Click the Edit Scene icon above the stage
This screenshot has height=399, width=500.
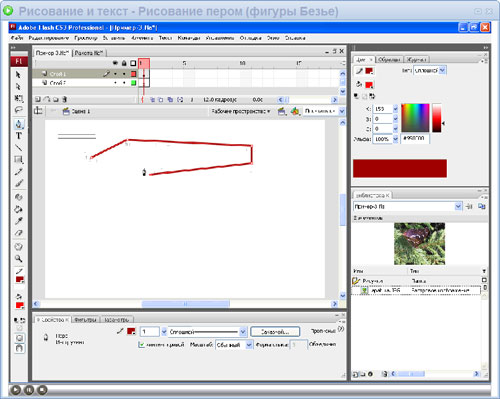282,111
